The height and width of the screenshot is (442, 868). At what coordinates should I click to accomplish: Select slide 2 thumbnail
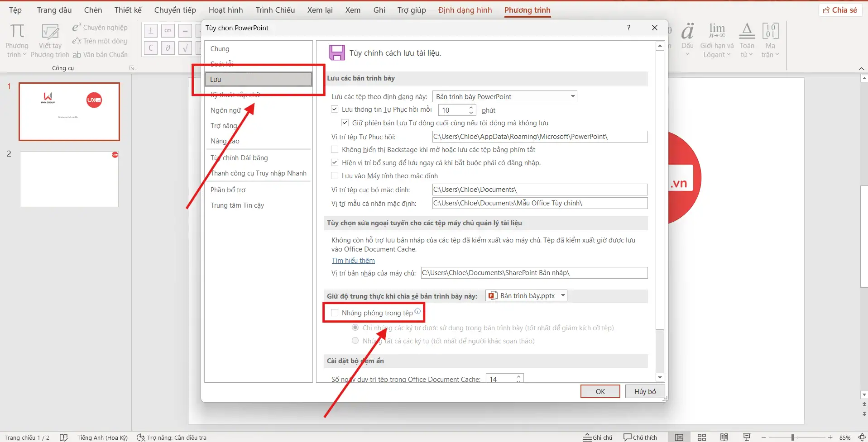(x=69, y=179)
